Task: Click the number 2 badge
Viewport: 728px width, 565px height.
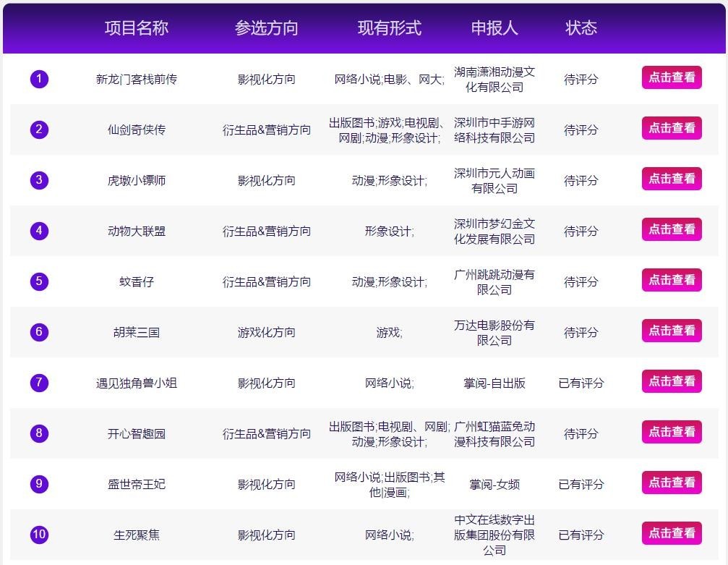Action: point(39,129)
